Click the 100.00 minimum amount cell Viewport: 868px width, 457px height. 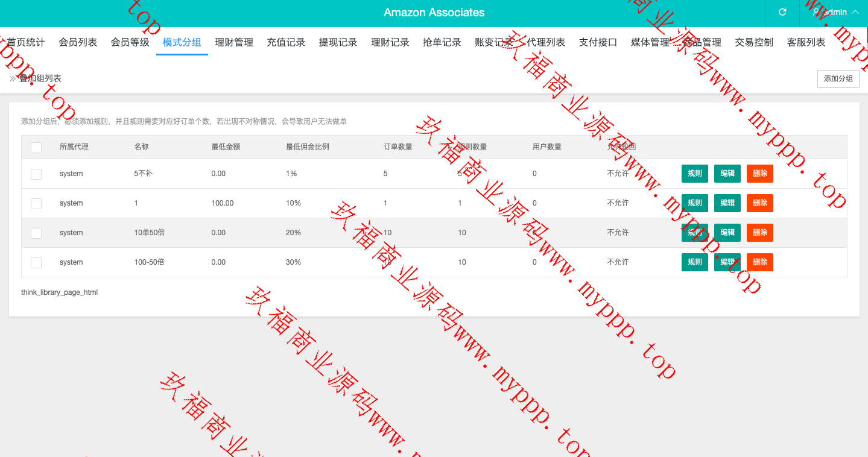click(x=223, y=203)
